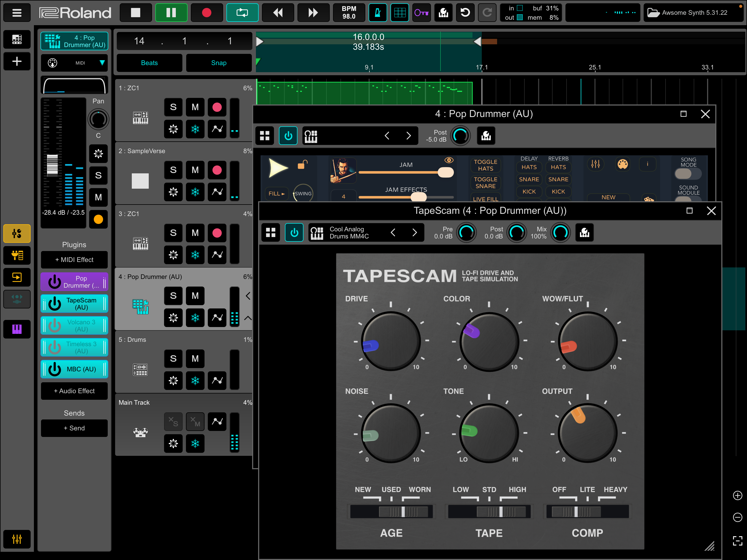
Task: Open the main hamburger menu
Action: click(17, 13)
